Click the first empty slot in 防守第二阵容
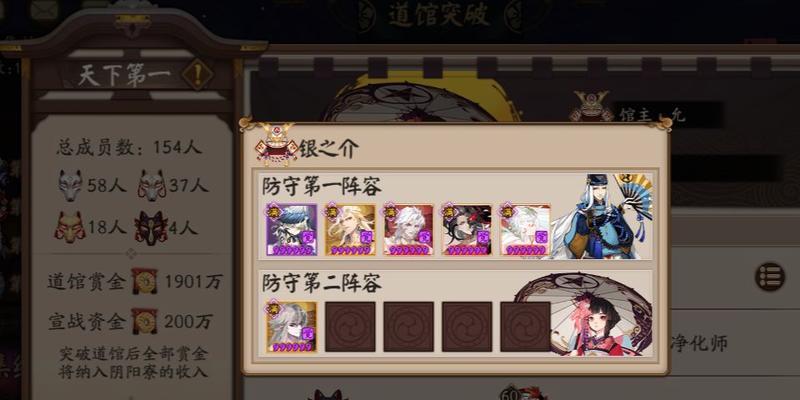800x400 pixels. point(350,327)
